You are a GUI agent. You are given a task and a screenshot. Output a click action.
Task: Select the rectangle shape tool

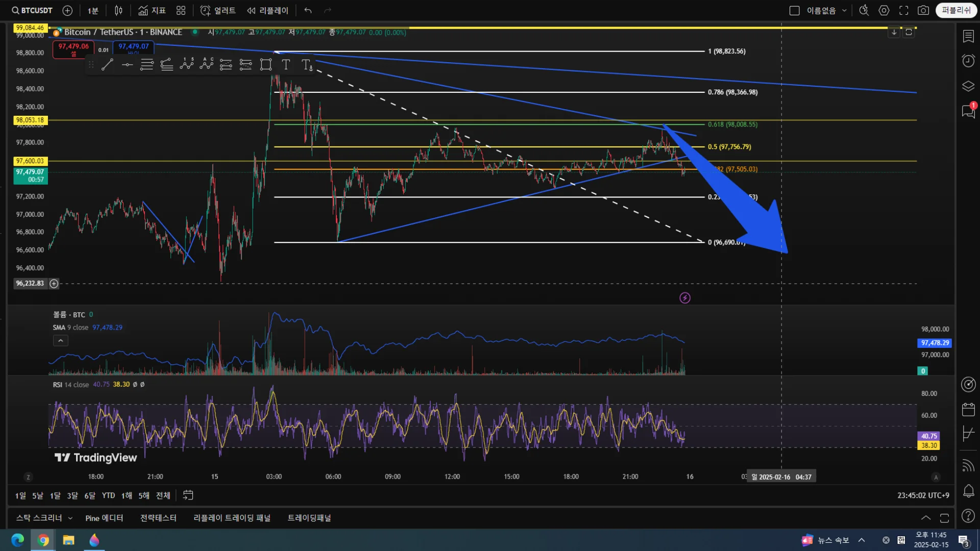265,65
